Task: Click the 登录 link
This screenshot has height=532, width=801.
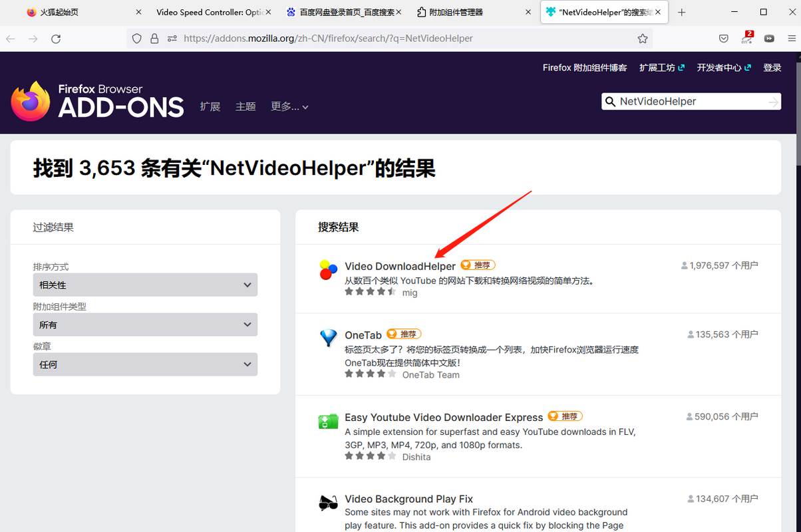Action: click(772, 67)
